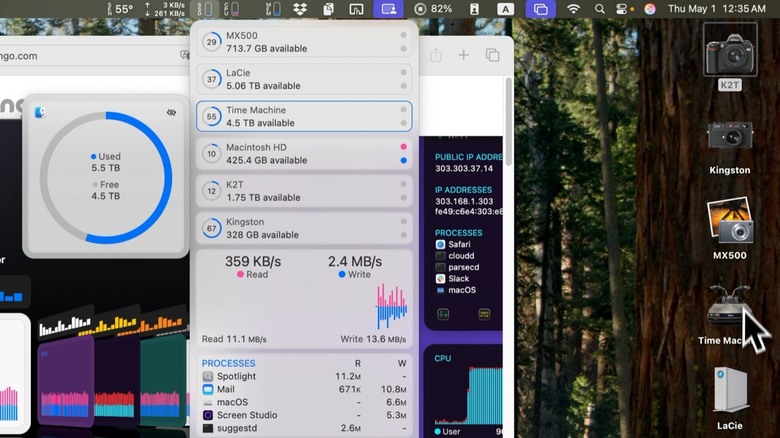Select the LaCie disk row
Screen dimensions: 780x438
[x=304, y=79]
